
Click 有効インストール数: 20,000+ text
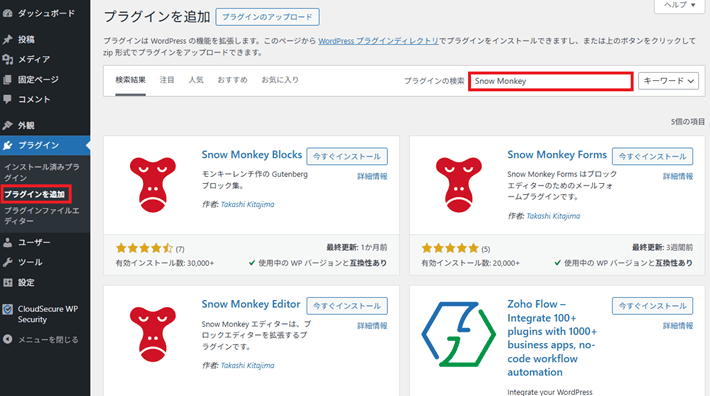pos(470,263)
